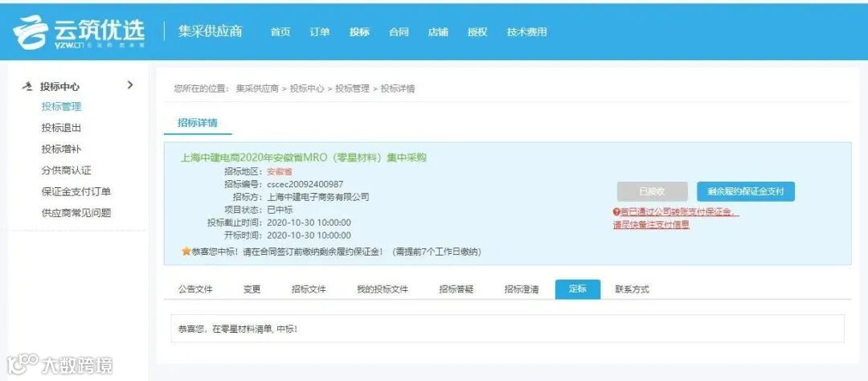
Task: Click 投标中心 in breadcrumb
Action: click(307, 88)
